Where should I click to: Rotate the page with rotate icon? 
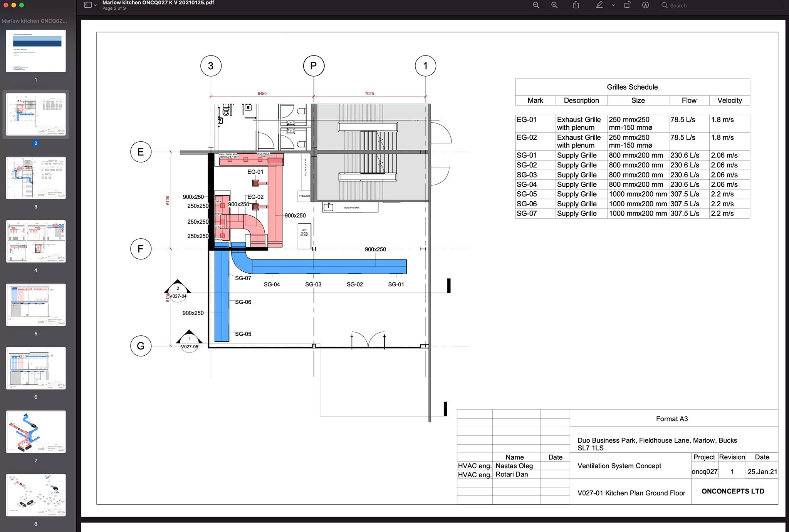627,5
